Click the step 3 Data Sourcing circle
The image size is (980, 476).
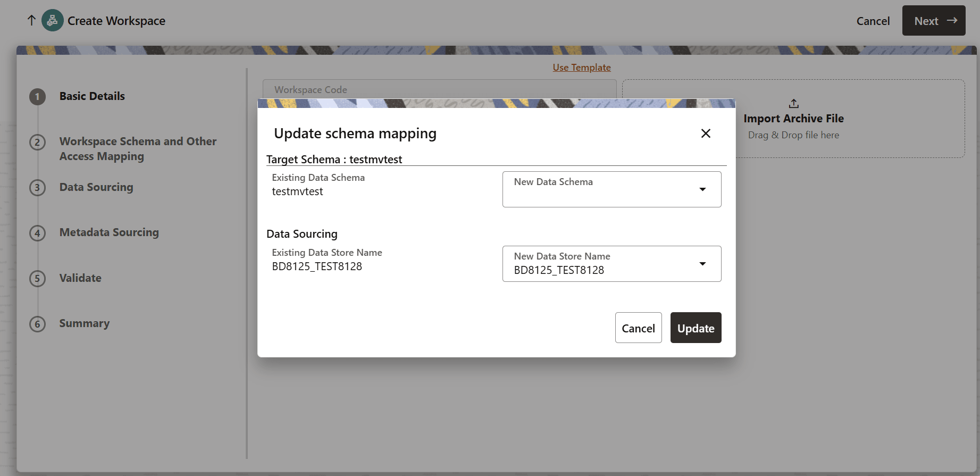(37, 187)
